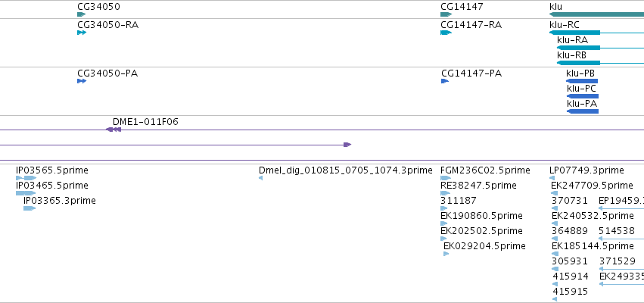Select the EK202502.5prime arrow glyph
This screenshot has width=644, height=303.
[443, 239]
